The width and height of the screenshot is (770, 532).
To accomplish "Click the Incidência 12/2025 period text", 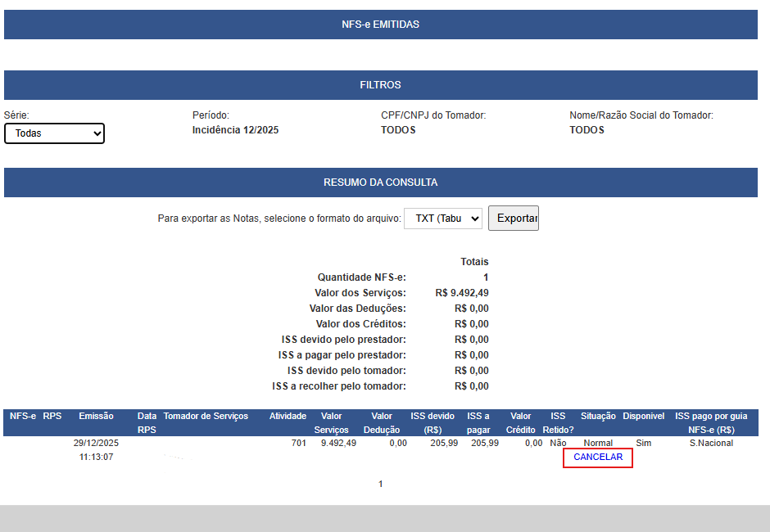I will click(235, 130).
